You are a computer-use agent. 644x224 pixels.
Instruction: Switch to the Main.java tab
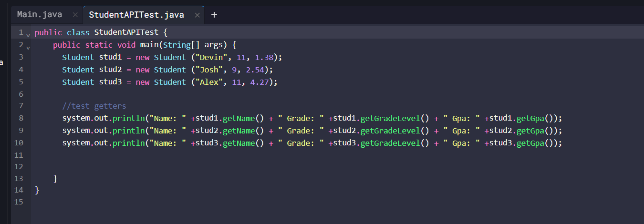[40, 14]
